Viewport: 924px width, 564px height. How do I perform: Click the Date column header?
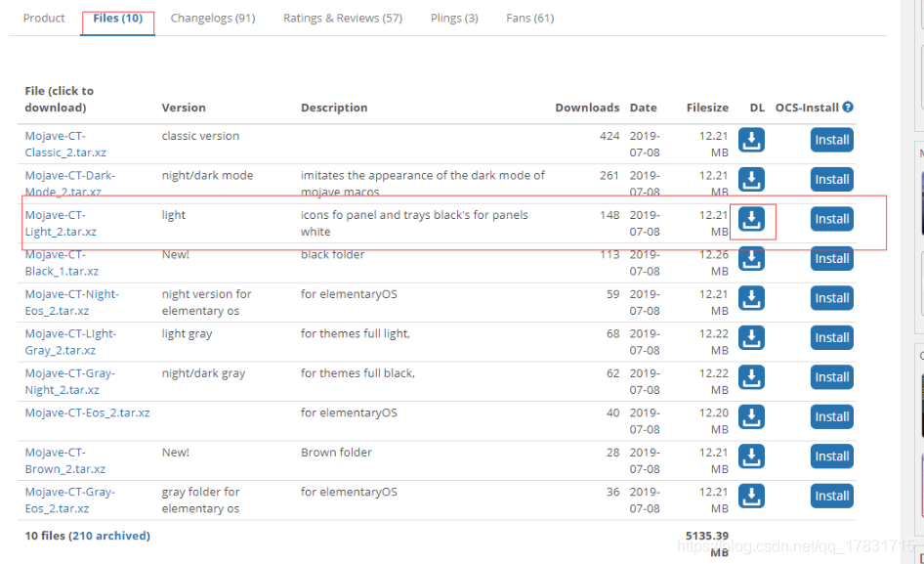(x=643, y=108)
